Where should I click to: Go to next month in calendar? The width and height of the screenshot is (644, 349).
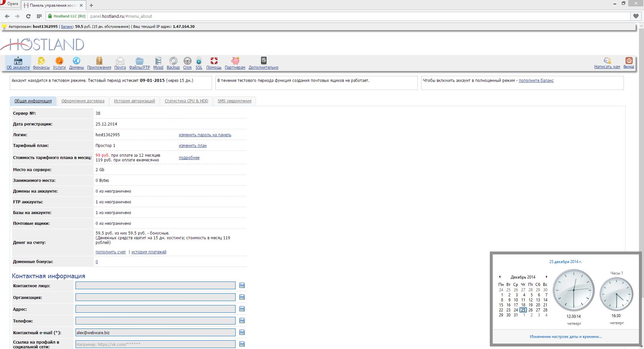[546, 277]
